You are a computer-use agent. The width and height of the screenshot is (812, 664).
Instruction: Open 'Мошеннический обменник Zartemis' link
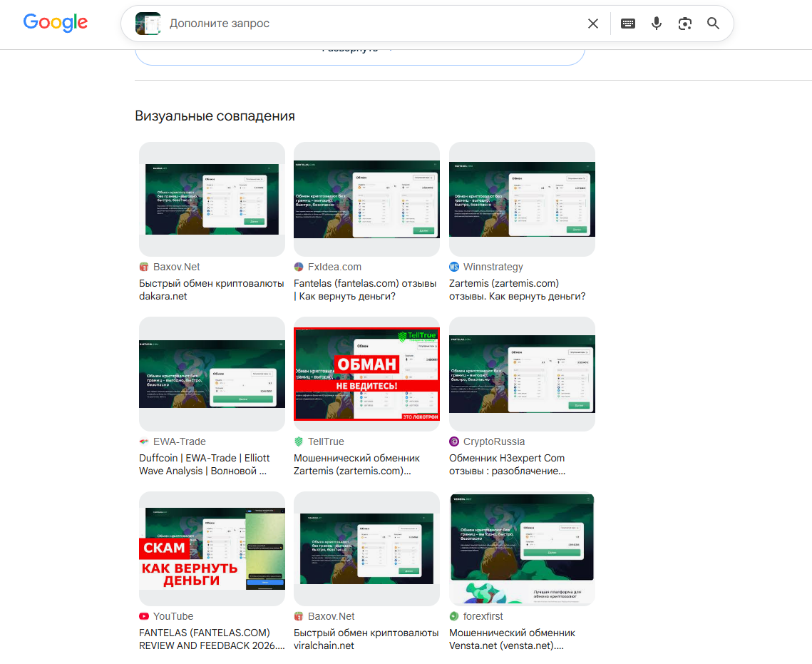pos(356,464)
